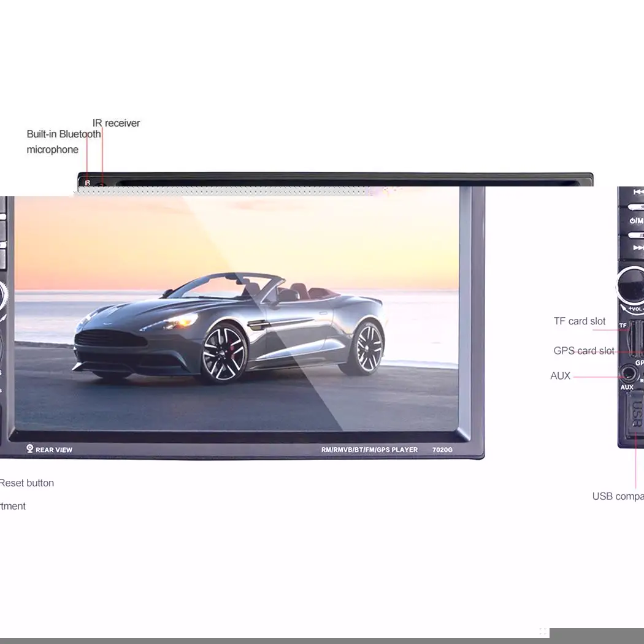Screen dimensions: 644x644
Task: Click the AUX jack on the right panel
Action: click(x=629, y=374)
